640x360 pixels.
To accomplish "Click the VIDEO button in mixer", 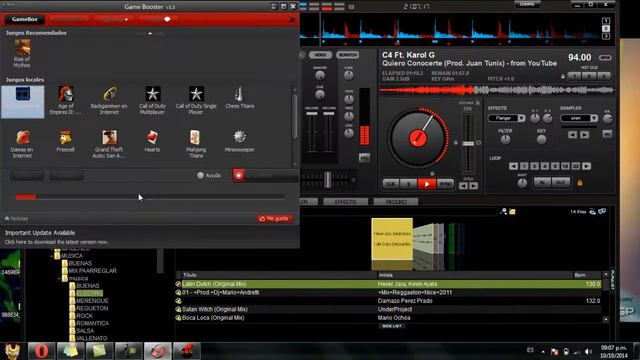I will [x=320, y=55].
